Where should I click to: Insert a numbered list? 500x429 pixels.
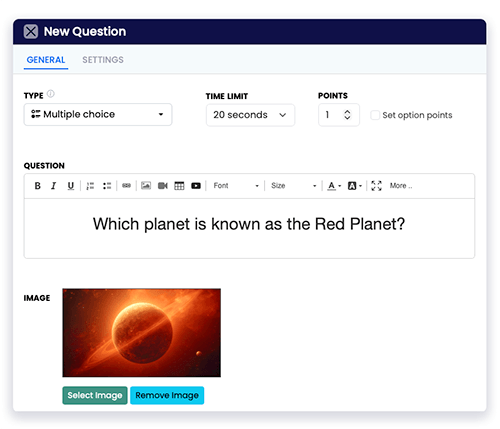tap(90, 186)
